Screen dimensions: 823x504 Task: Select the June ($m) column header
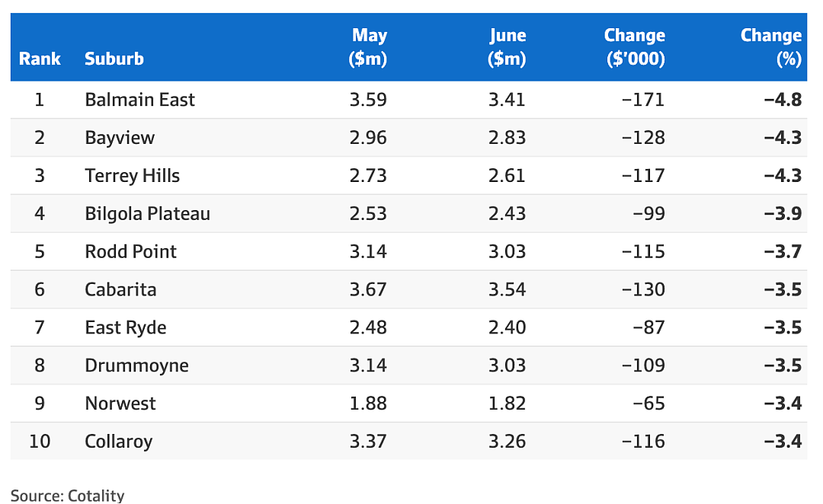tap(507, 46)
